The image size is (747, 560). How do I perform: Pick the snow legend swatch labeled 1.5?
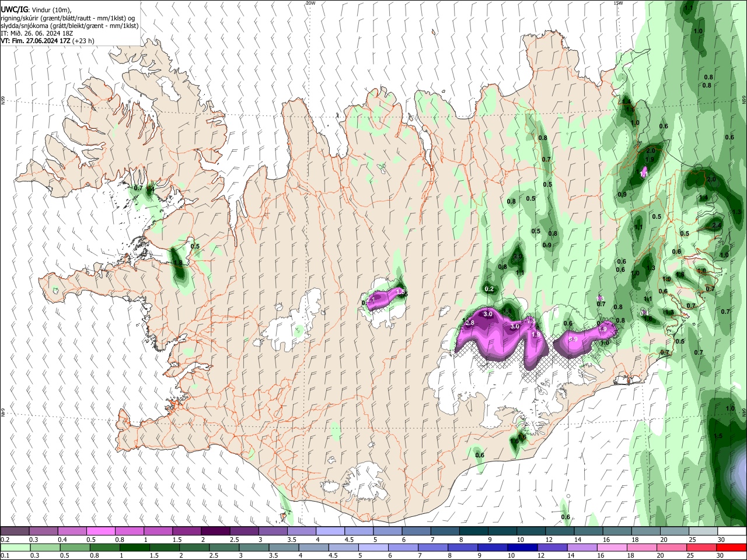186,531
